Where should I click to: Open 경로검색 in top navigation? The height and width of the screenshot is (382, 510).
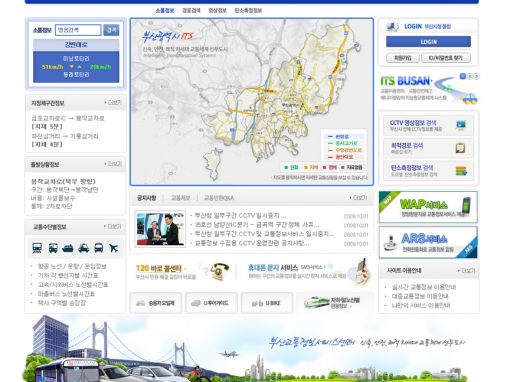[x=191, y=11]
